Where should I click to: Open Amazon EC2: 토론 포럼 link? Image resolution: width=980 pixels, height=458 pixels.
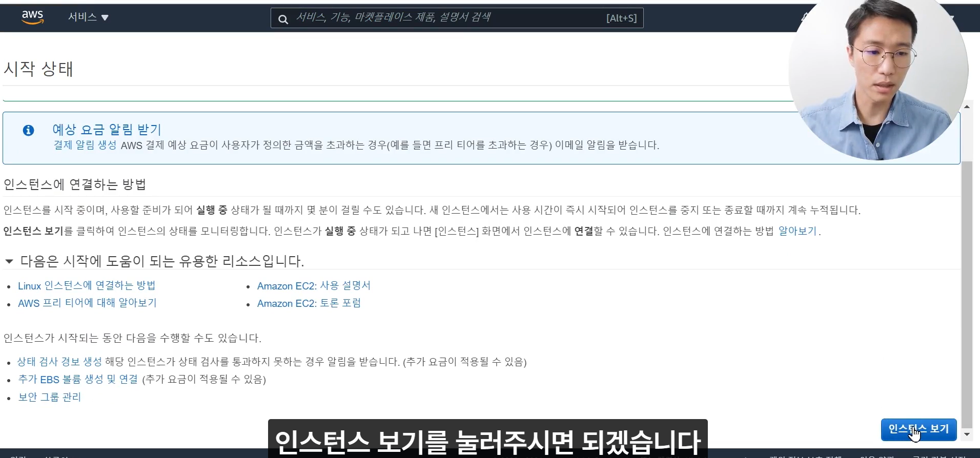click(309, 303)
